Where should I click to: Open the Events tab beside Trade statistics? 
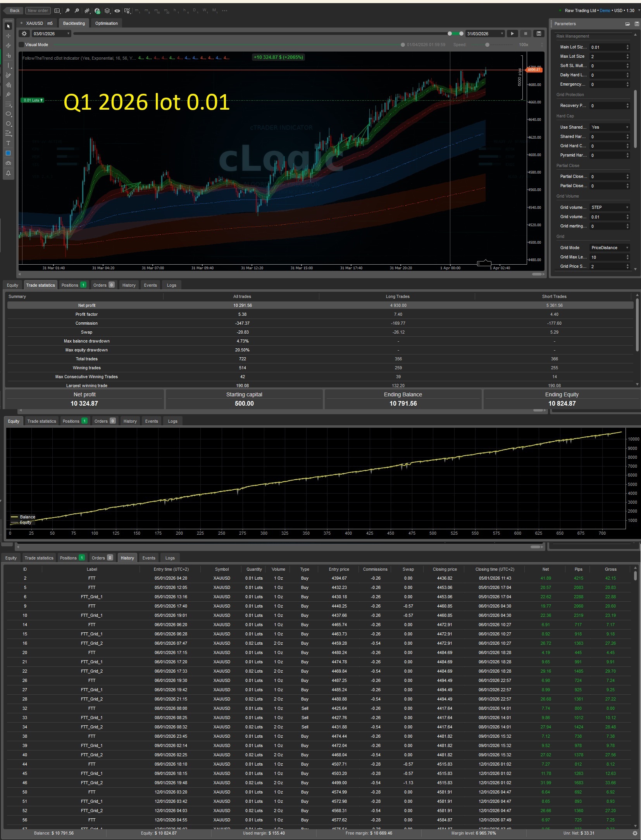coord(150,285)
